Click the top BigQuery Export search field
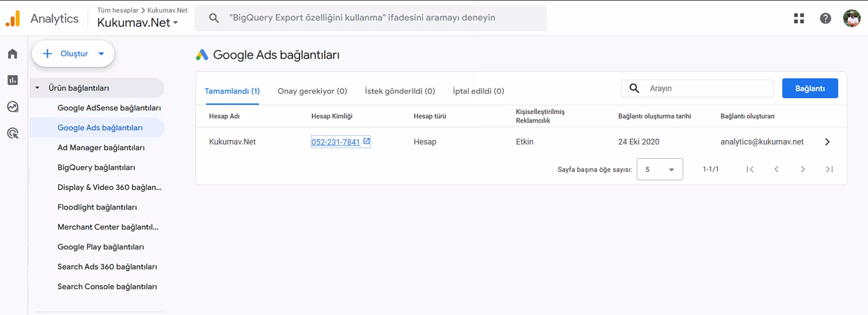Screen dimensions: 868x315 pos(371,18)
